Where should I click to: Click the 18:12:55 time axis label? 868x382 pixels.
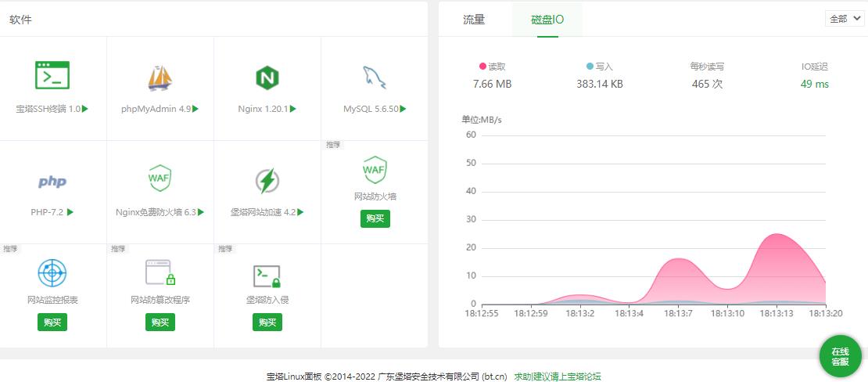pyautogui.click(x=482, y=313)
